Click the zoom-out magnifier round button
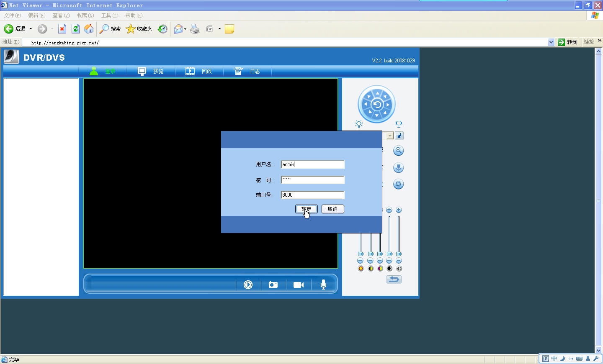603x364 pixels. pos(398,151)
